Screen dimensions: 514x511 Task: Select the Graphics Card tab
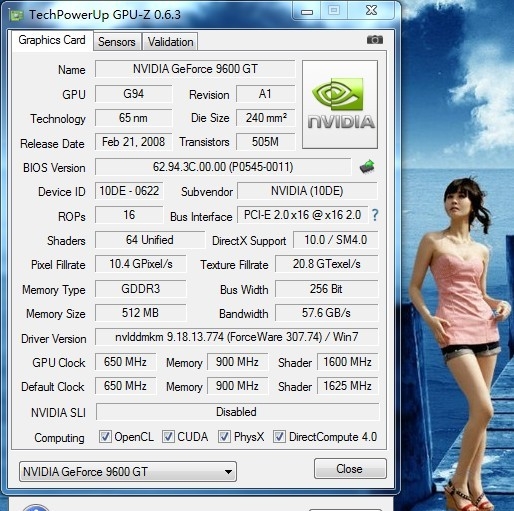click(52, 40)
